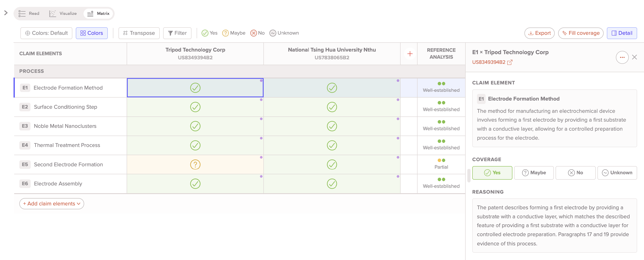Export the matrix with the download button

click(x=539, y=33)
